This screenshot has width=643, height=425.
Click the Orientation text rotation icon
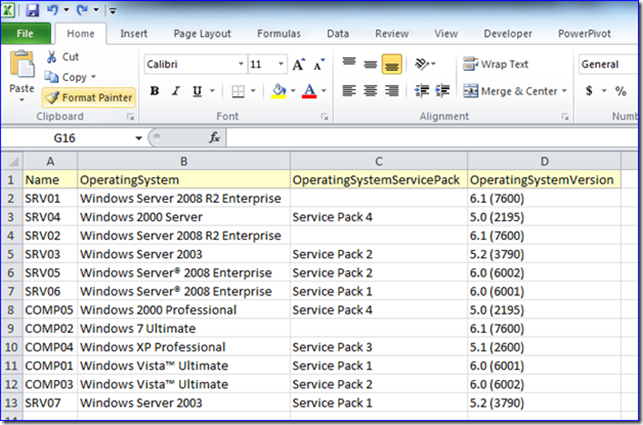pyautogui.click(x=422, y=64)
